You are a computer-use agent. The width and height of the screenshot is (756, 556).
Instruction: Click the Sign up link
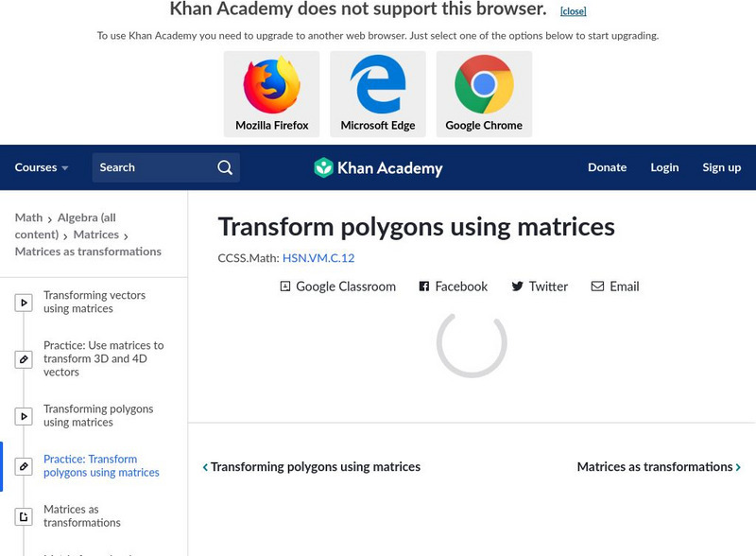721,167
